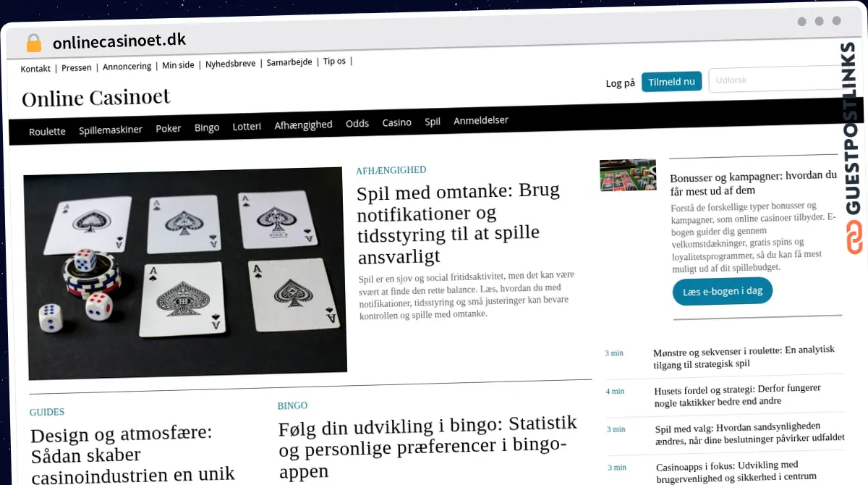Open Spil med valg article link
868x485 pixels.
click(750, 432)
